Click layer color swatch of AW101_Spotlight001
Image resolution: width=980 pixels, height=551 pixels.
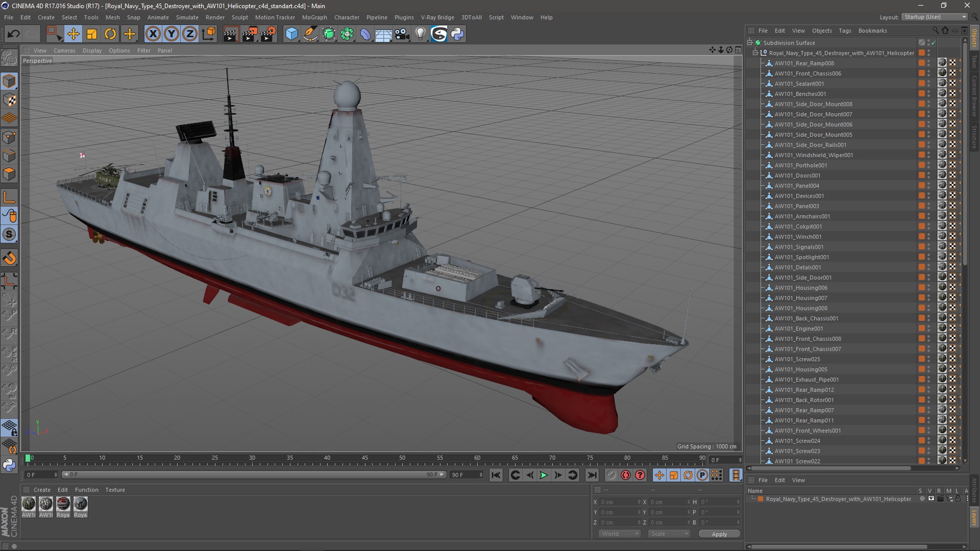pos(921,257)
